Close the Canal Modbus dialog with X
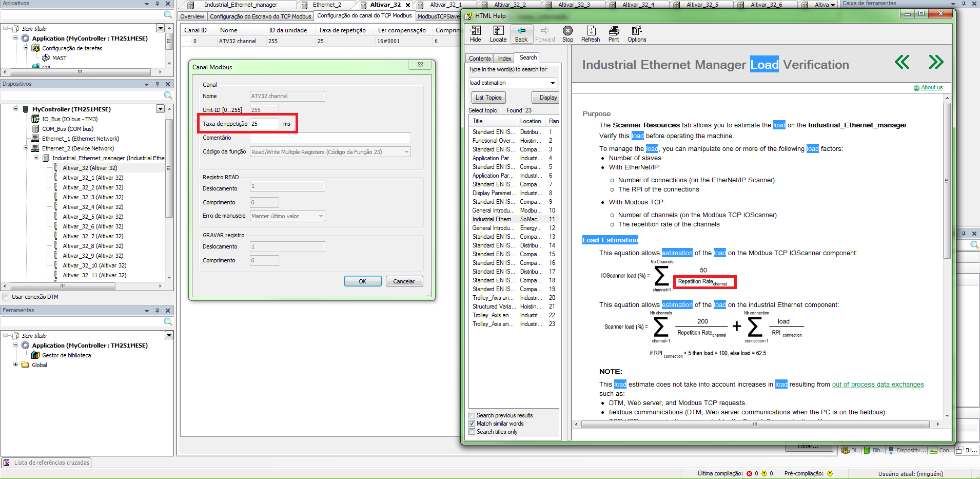Screen dimensions: 980x479 [421, 65]
